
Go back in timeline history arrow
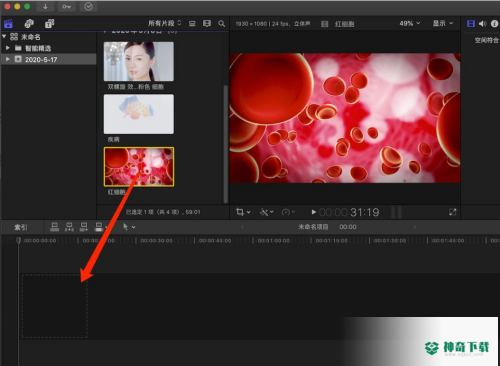pyautogui.click(x=242, y=227)
